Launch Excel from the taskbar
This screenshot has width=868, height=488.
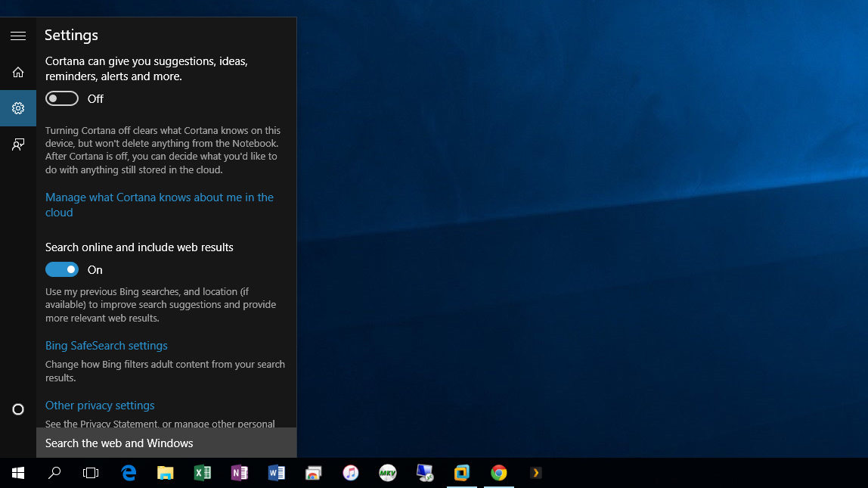click(202, 472)
